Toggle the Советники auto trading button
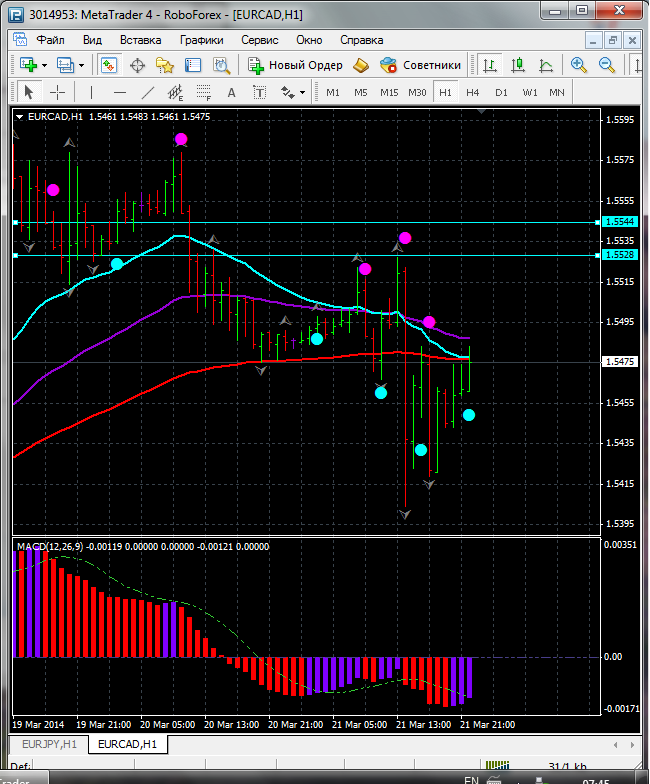650x784 pixels. coord(420,66)
